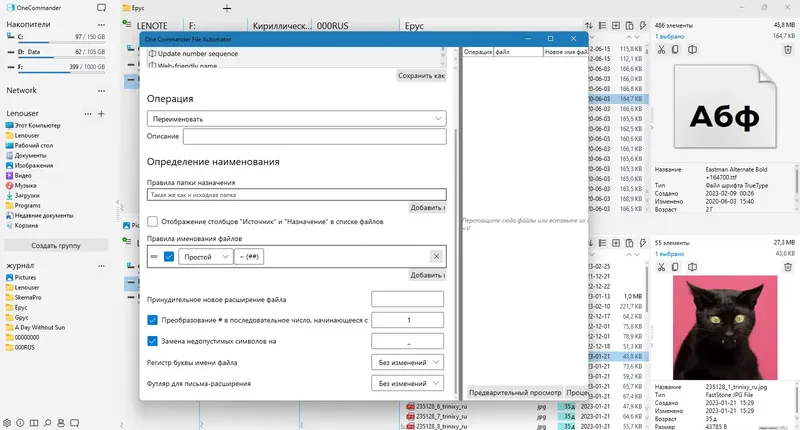Click Добавить under Правила именования файлов
800x430 pixels.
[428, 275]
